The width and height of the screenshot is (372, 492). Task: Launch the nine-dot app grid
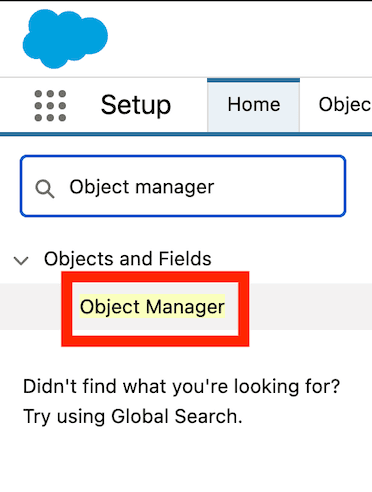tap(50, 106)
